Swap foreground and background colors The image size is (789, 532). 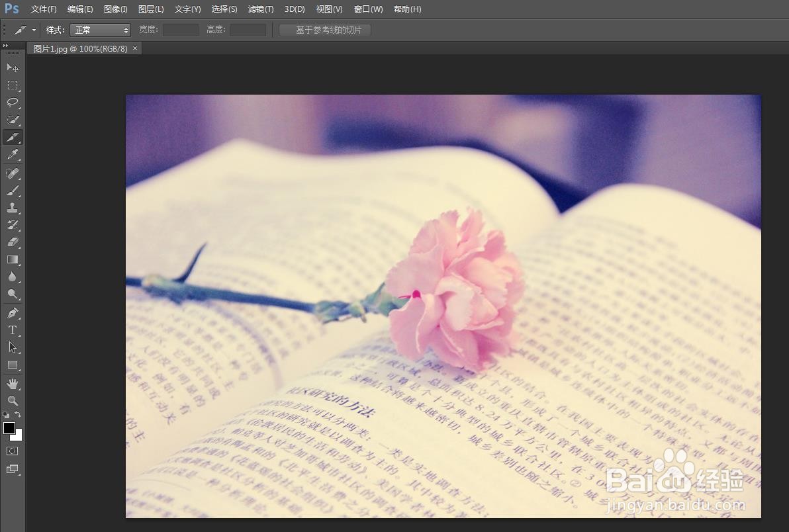coord(18,414)
